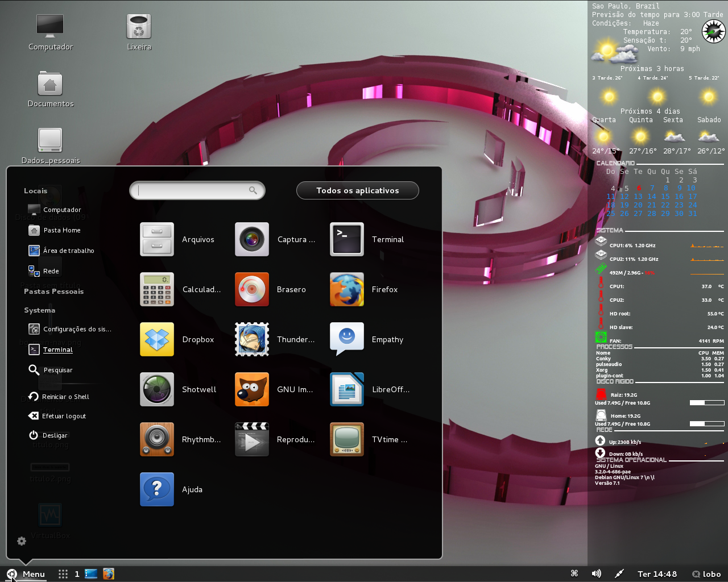Start the Empathy messaging app
728x582 pixels.
[x=347, y=339]
